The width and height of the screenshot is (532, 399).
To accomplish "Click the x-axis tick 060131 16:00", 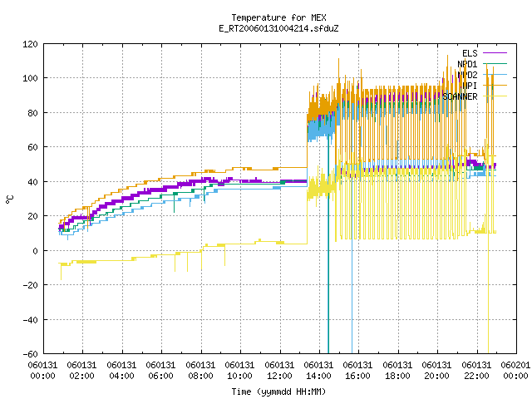I will pos(358,371).
